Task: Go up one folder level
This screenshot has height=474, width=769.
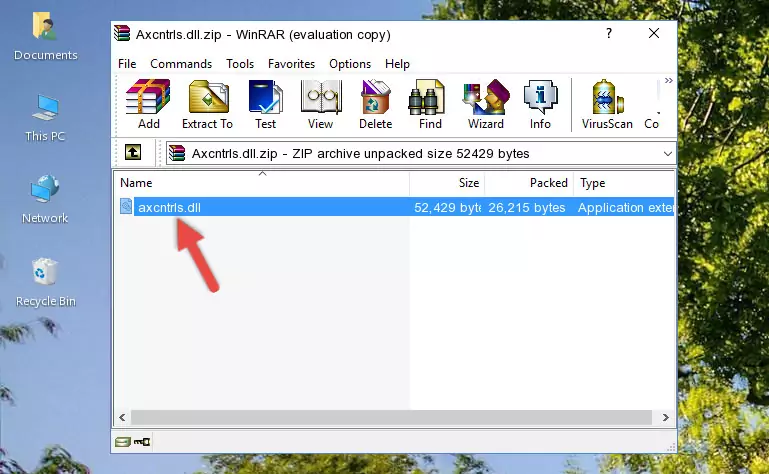Action: pos(133,152)
